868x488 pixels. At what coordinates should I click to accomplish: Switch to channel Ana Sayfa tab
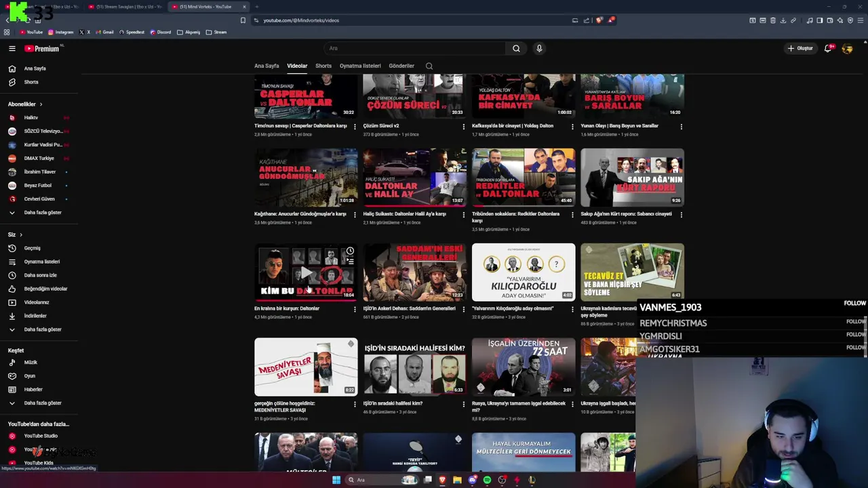[x=267, y=66]
